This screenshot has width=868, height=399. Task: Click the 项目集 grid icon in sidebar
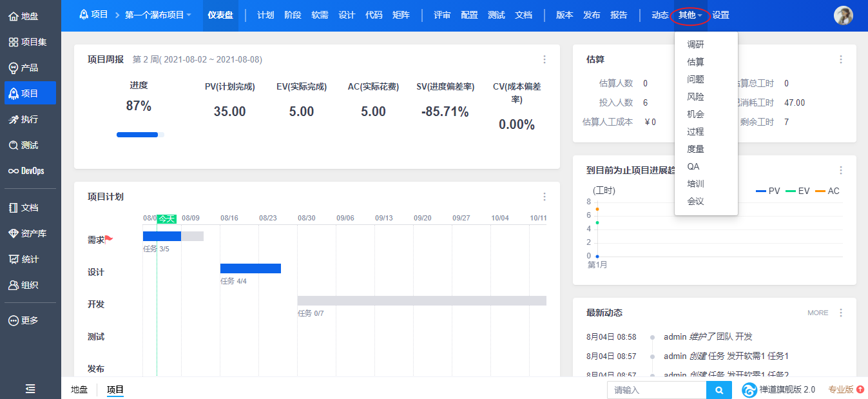pos(13,42)
